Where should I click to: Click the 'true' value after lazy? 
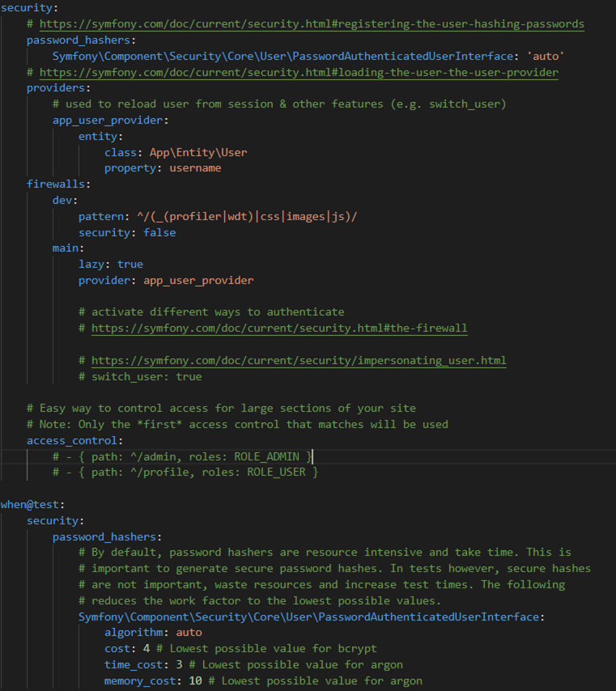click(130, 264)
